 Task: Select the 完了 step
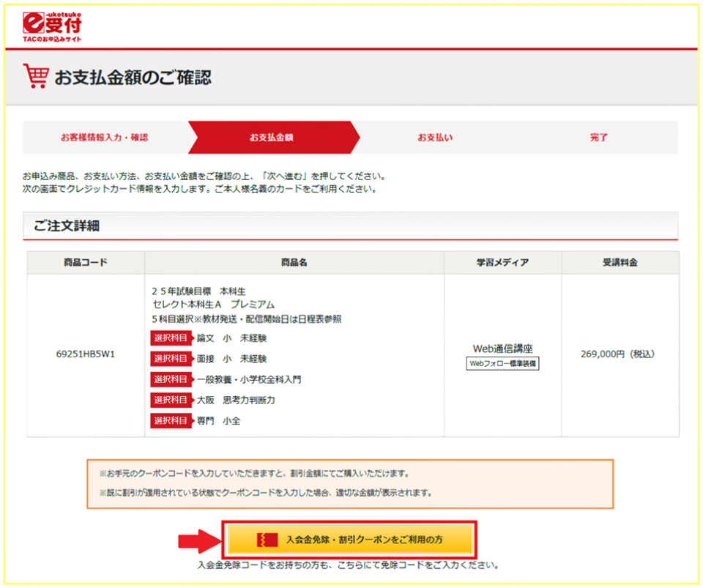point(598,138)
